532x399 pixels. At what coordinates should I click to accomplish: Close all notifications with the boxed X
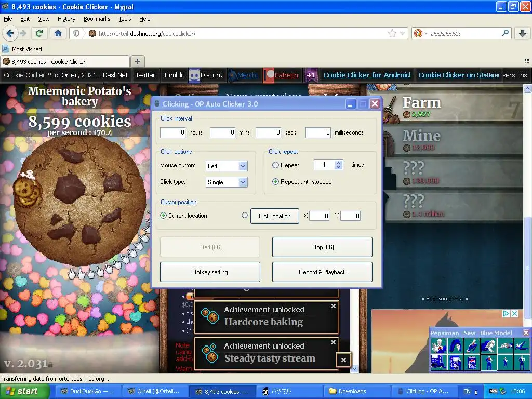(x=343, y=361)
